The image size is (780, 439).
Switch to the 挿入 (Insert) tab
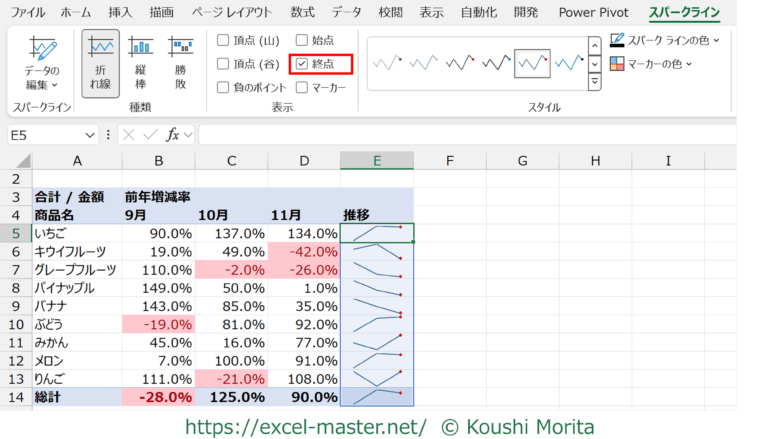pyautogui.click(x=120, y=12)
